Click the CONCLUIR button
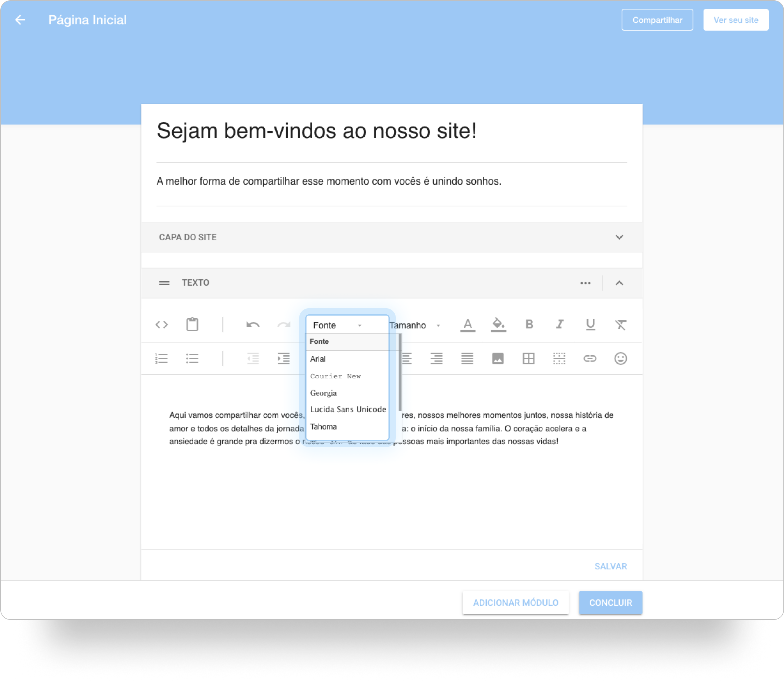784x681 pixels. tap(610, 603)
